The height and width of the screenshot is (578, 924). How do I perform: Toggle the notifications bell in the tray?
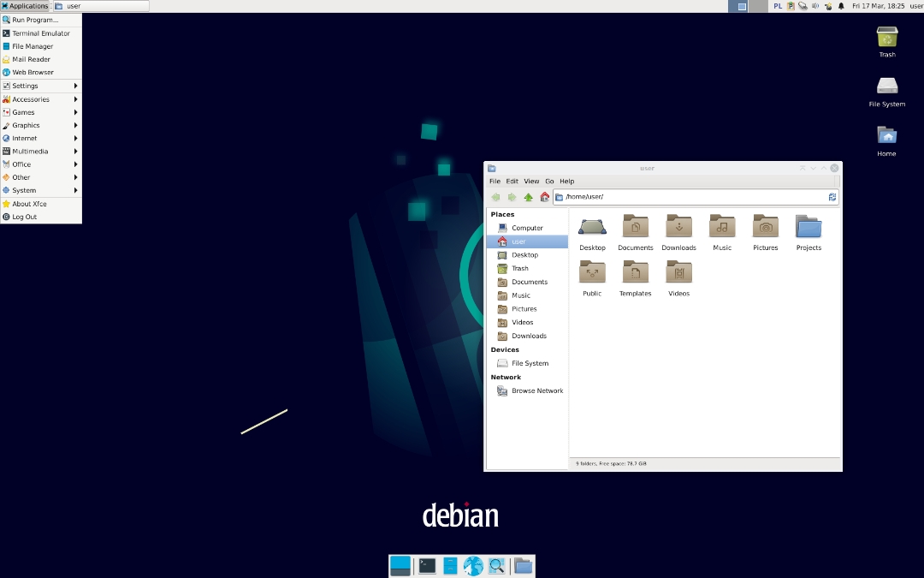click(841, 6)
